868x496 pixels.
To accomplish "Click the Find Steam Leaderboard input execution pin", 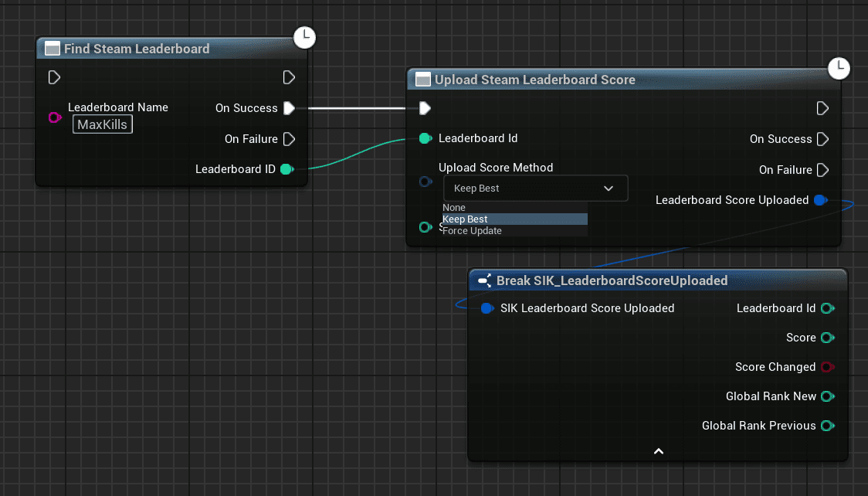I will 54,77.
